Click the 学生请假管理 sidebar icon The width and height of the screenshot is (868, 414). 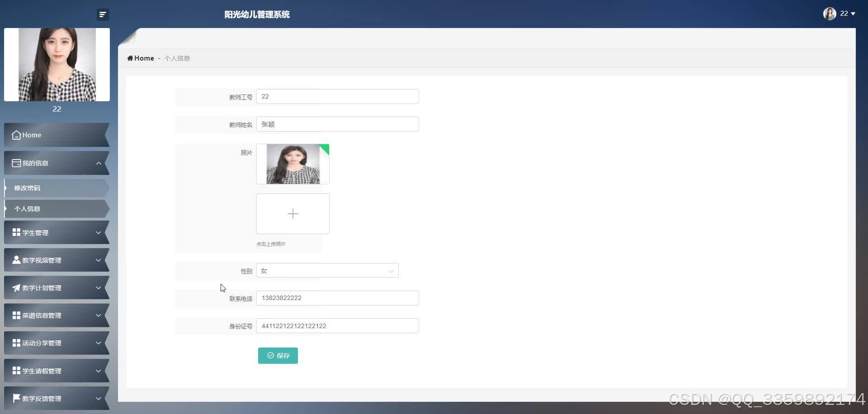pyautogui.click(x=16, y=371)
